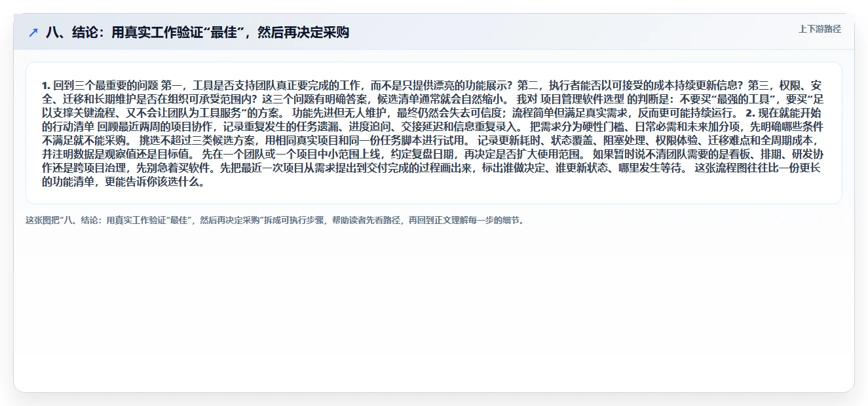Click the paragraph starting 1. 回到三个最重要的问题
This screenshot has width=868, height=406.
tap(434, 134)
